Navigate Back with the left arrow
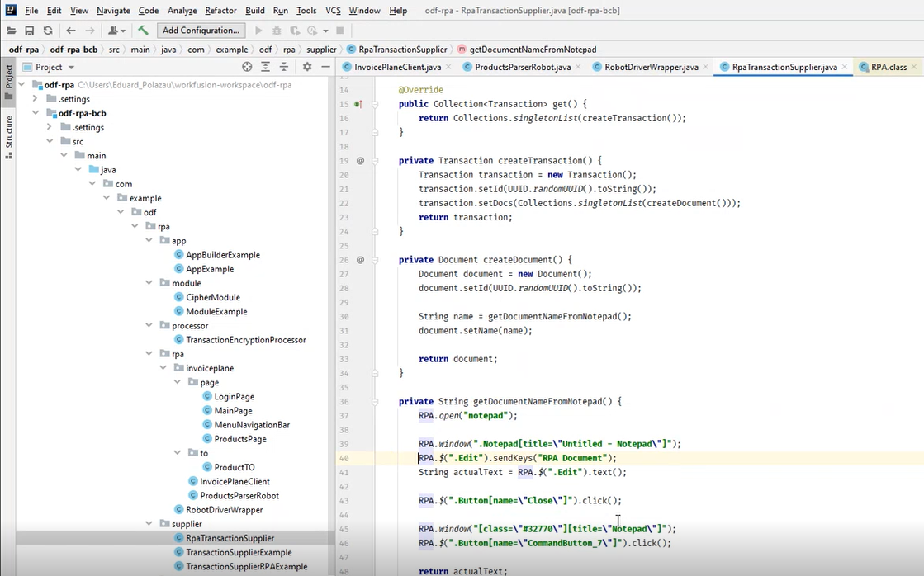The height and width of the screenshot is (576, 924). click(x=71, y=31)
